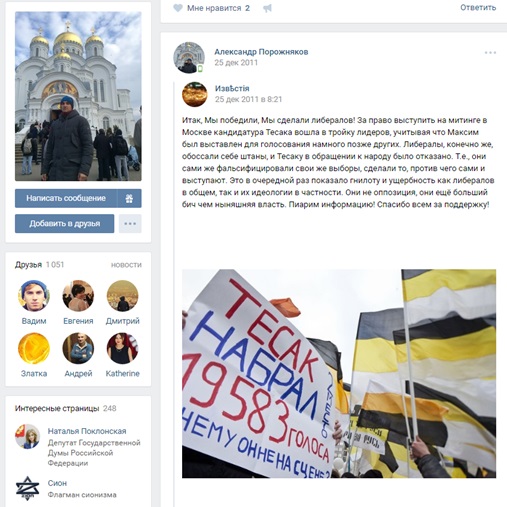The width and height of the screenshot is (507, 507).
Task: Send a gift using the gift icon
Action: (129, 198)
